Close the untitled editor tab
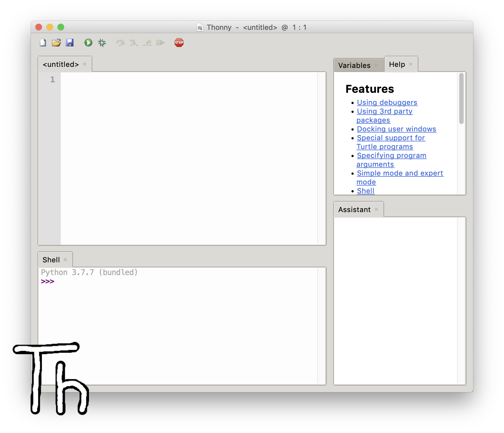 click(x=85, y=64)
